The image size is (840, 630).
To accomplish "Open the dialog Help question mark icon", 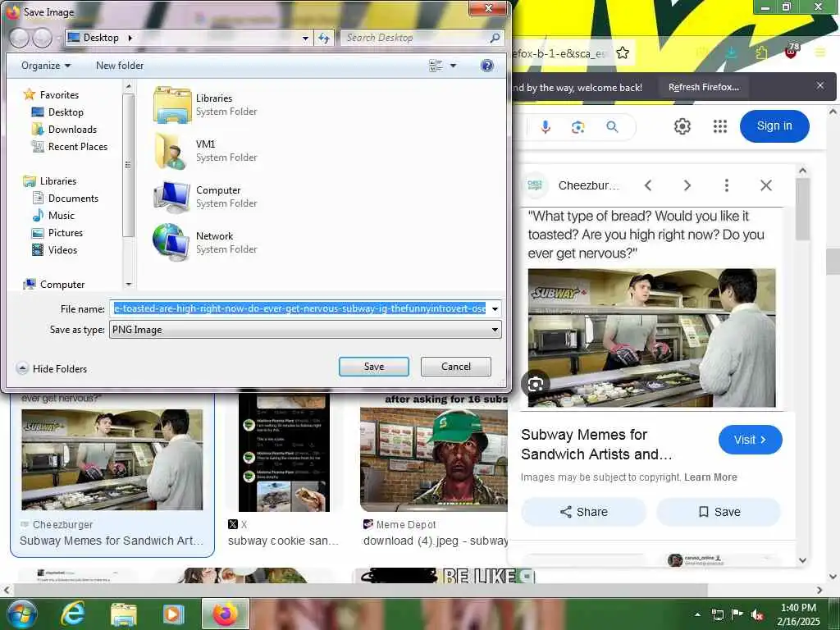I will pyautogui.click(x=487, y=66).
